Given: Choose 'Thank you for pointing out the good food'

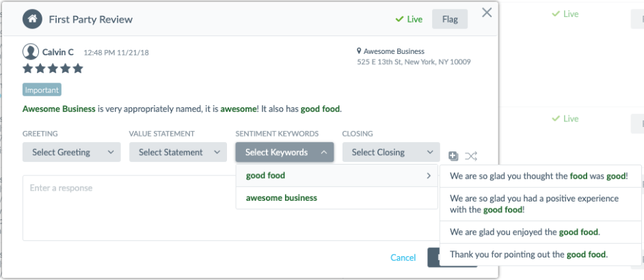Looking at the screenshot, I should pos(540,255).
